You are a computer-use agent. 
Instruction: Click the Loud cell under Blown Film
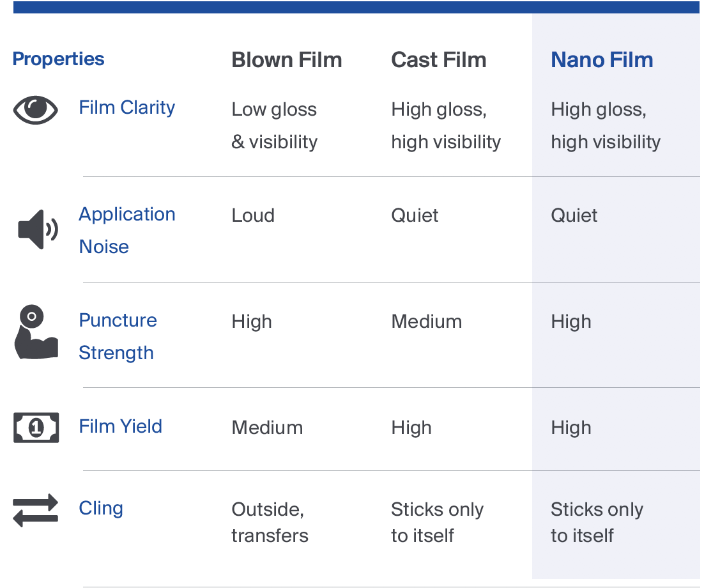[253, 215]
